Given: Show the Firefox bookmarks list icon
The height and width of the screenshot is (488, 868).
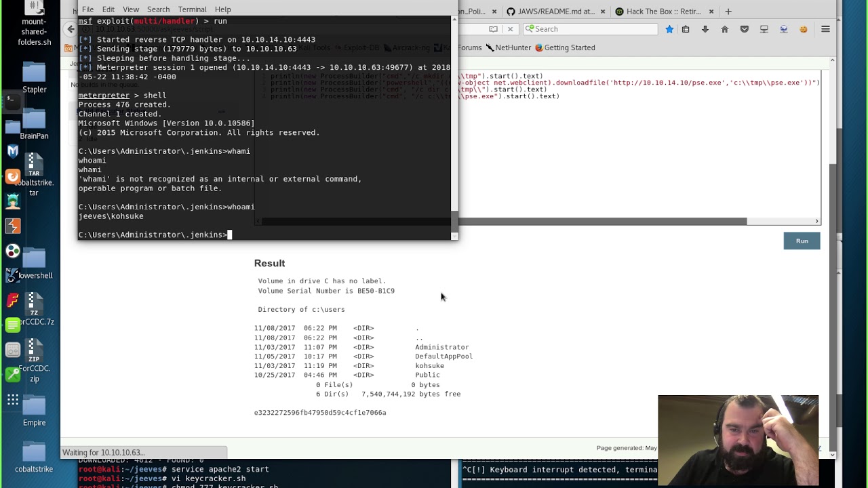Looking at the screenshot, I should [x=686, y=29].
